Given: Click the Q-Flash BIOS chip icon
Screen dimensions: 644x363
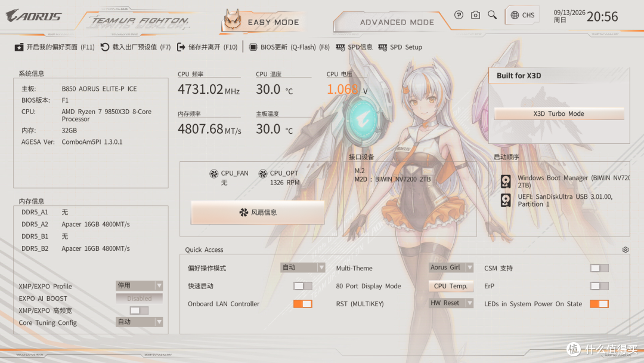Looking at the screenshot, I should tap(253, 47).
